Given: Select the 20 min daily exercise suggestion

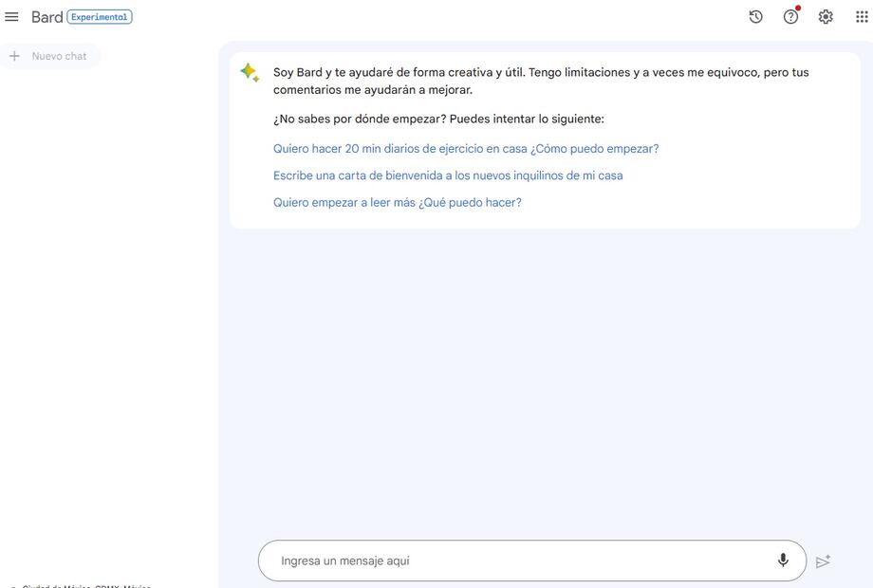Looking at the screenshot, I should pos(466,149).
